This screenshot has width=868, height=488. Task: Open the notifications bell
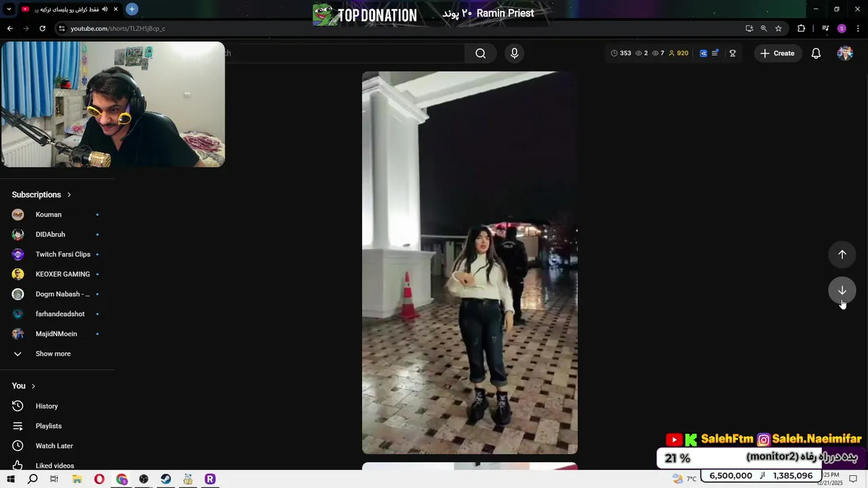tap(816, 54)
